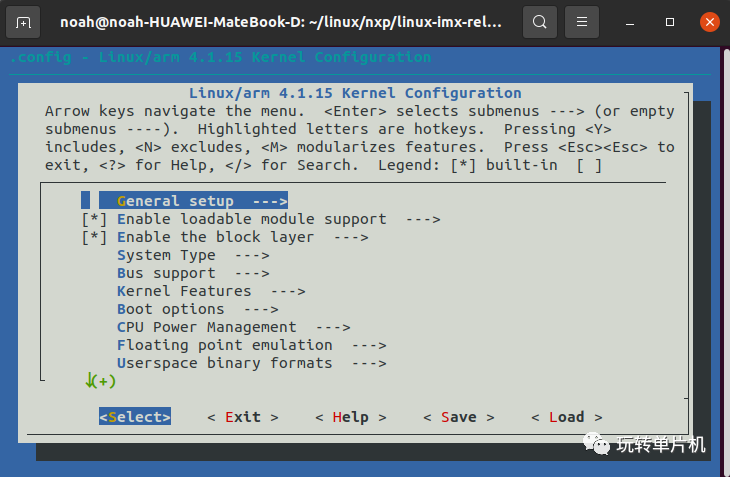Click the green down-arrow (+) scroll indicator

pyautogui.click(x=100, y=381)
